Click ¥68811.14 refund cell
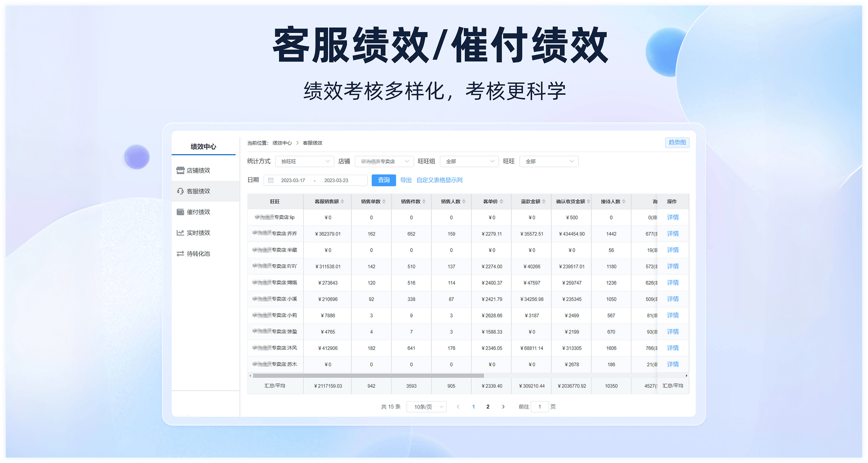The width and height of the screenshot is (868, 463). [x=532, y=348]
